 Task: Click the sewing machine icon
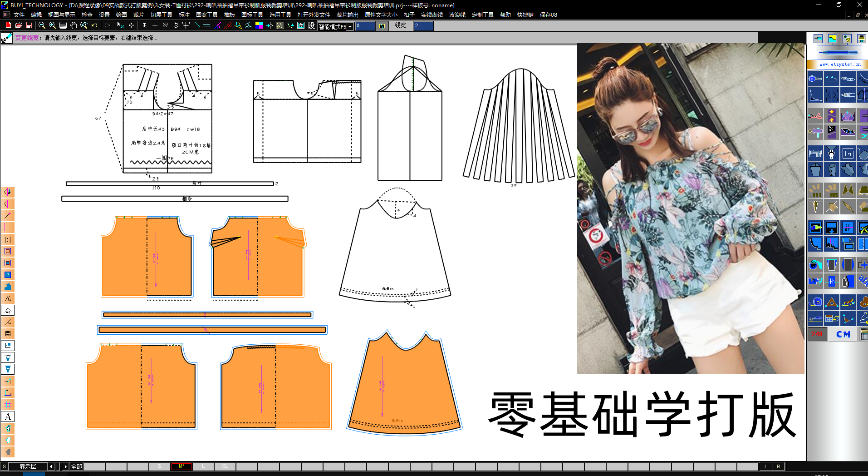point(815,154)
